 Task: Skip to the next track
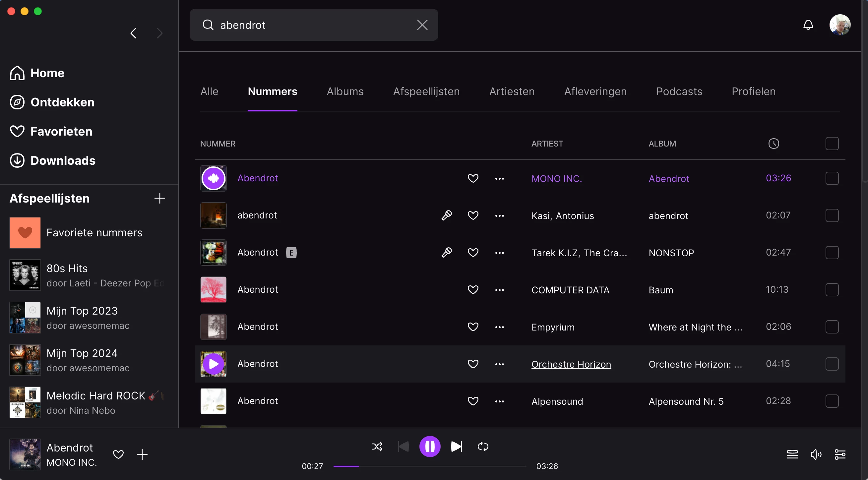456,447
